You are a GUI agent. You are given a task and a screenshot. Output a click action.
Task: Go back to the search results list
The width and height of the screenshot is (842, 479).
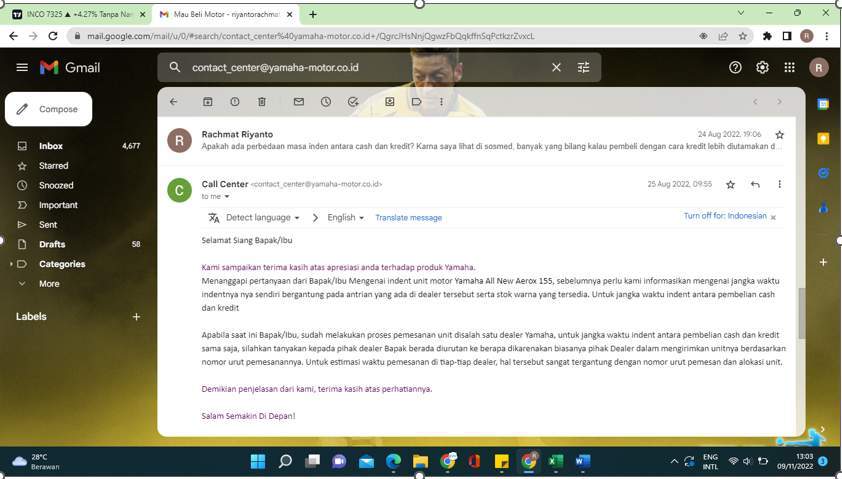(x=173, y=101)
